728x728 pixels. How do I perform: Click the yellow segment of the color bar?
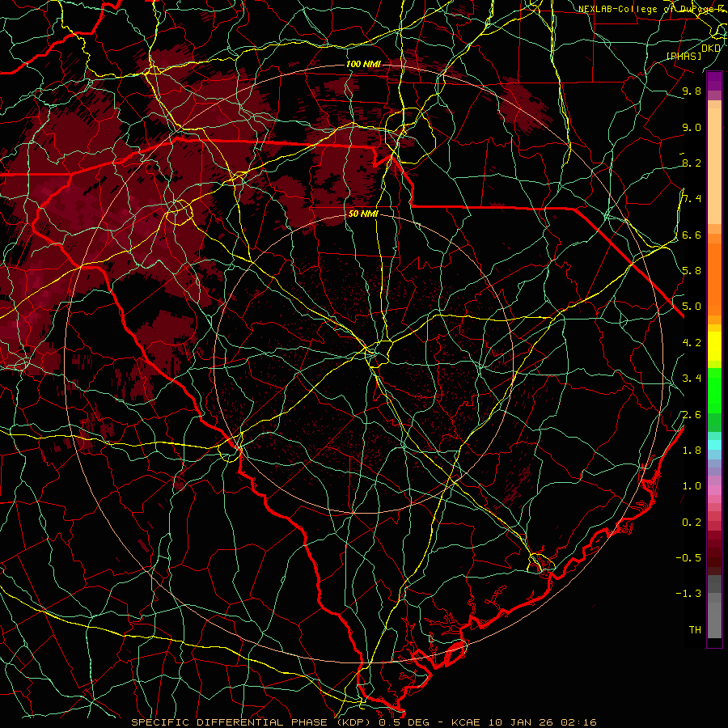coord(714,346)
